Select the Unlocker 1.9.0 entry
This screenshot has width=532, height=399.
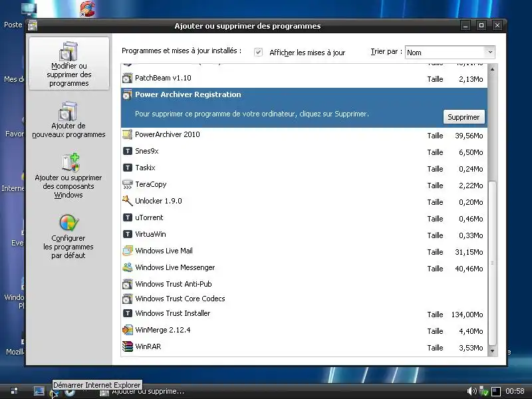[x=304, y=201]
